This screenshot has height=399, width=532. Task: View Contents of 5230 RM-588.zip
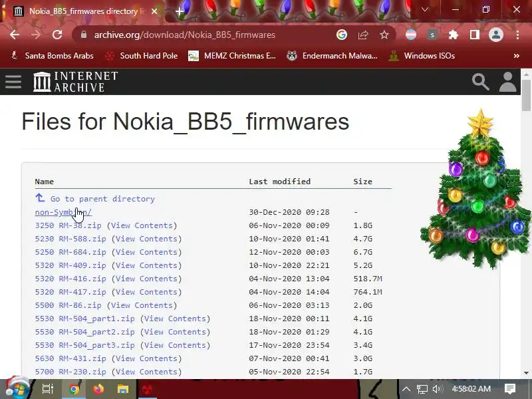[x=146, y=239]
